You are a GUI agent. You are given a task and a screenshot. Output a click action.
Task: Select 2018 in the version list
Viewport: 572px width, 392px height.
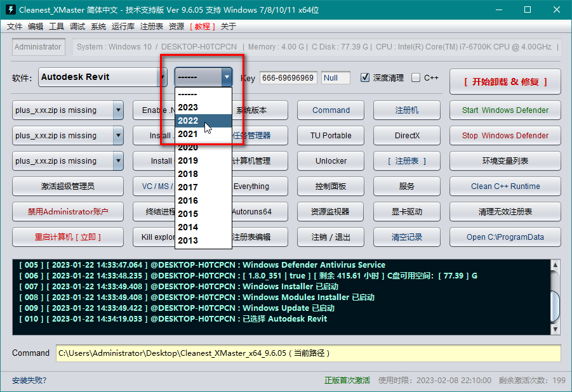(x=204, y=174)
